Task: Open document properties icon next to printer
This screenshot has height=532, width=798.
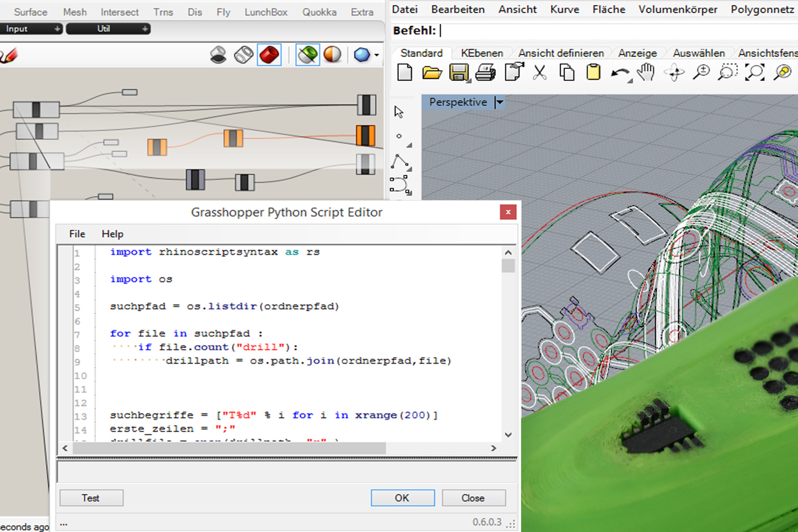Action: pyautogui.click(x=514, y=72)
